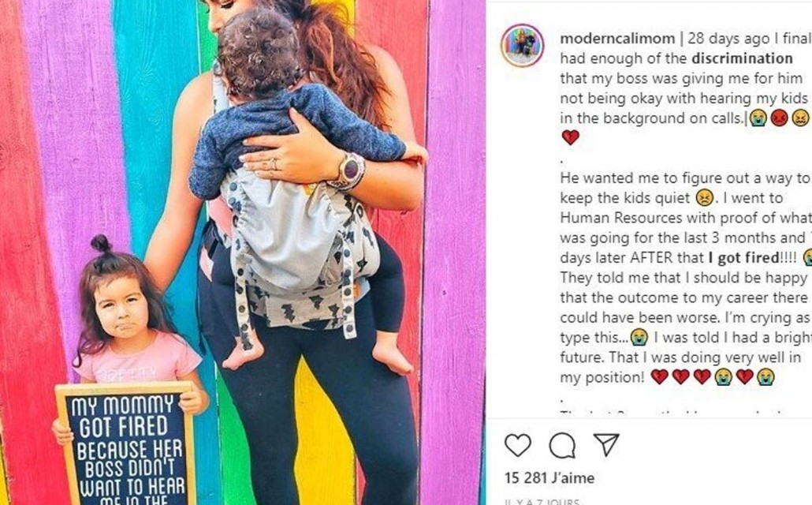Click the red angry face emoji
Screen dimensions: 812x505
[x=779, y=118]
